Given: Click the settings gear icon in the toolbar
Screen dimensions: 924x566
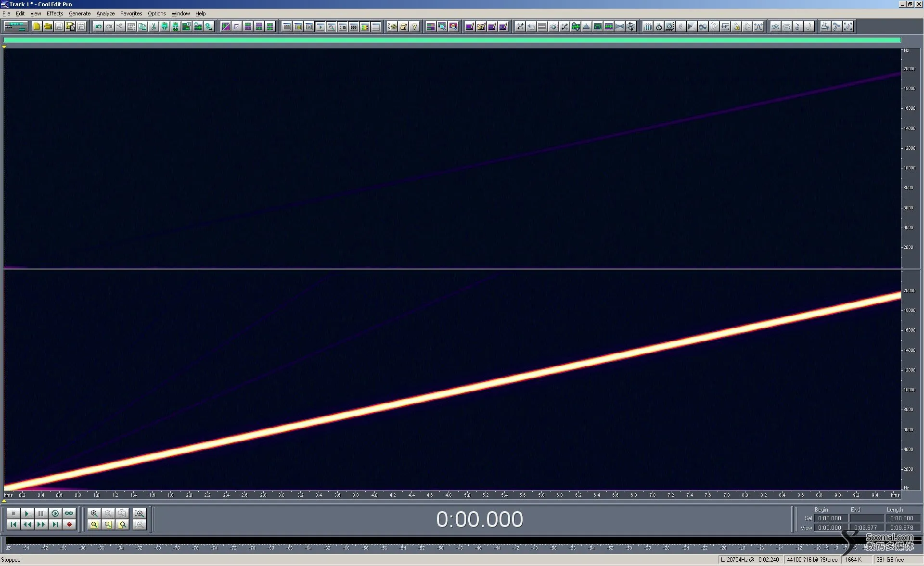Looking at the screenshot, I should coord(392,26).
